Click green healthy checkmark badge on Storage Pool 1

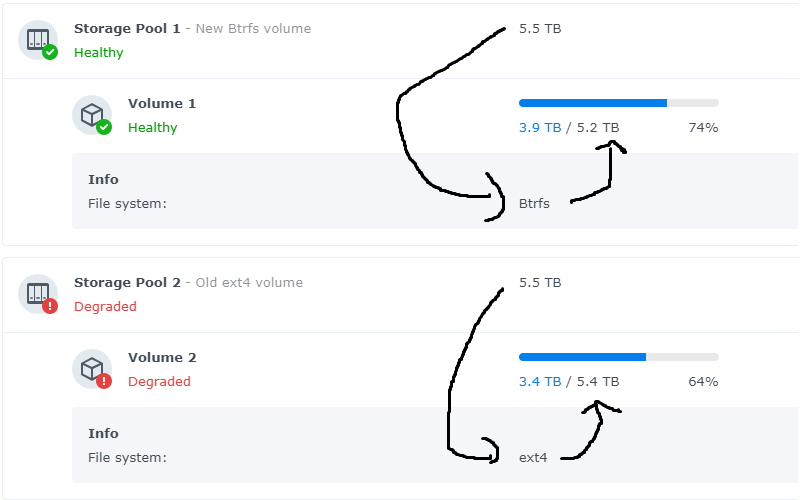pyautogui.click(x=50, y=52)
